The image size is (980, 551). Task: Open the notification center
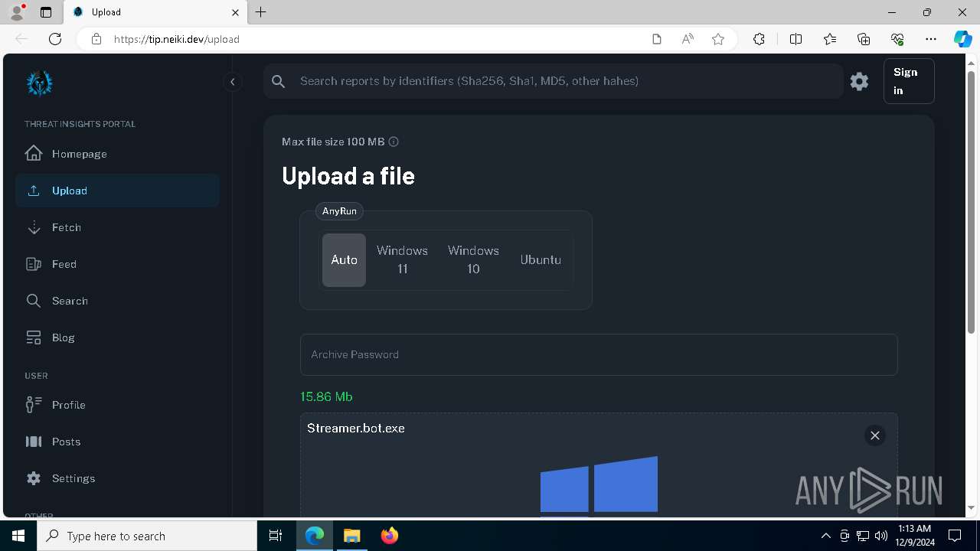955,536
